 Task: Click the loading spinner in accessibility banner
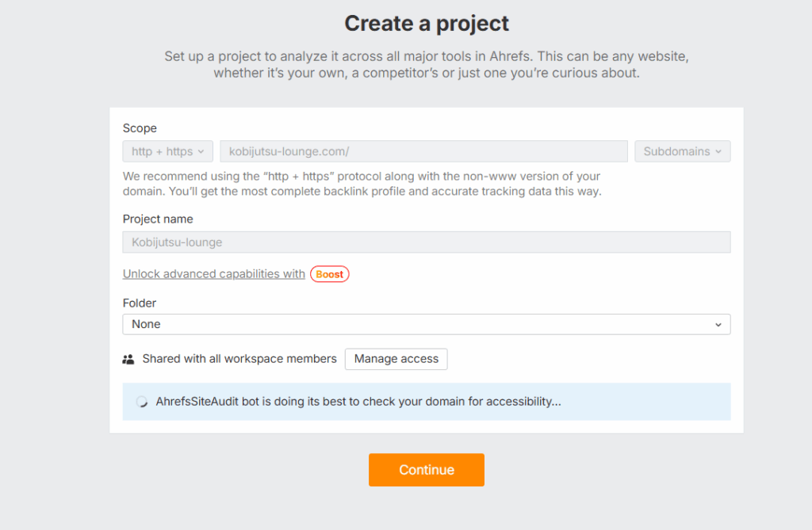tap(142, 402)
